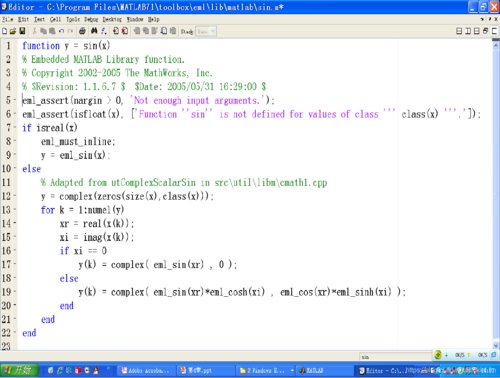
Task: Open the Cell menu
Action: tap(55, 19)
